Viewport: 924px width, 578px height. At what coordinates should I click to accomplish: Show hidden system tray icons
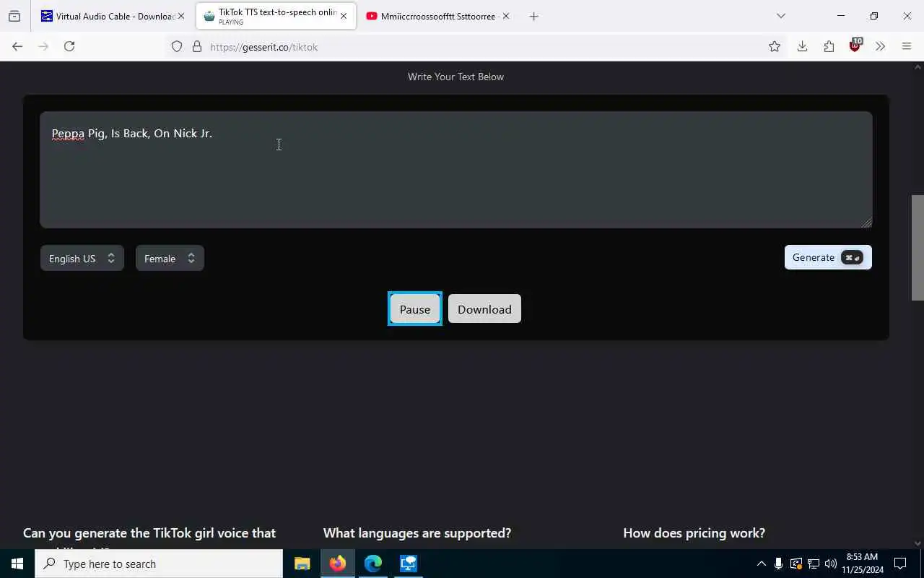[761, 564]
